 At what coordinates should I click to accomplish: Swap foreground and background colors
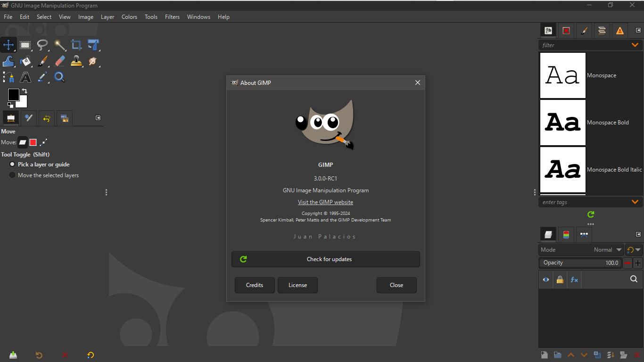tap(25, 90)
